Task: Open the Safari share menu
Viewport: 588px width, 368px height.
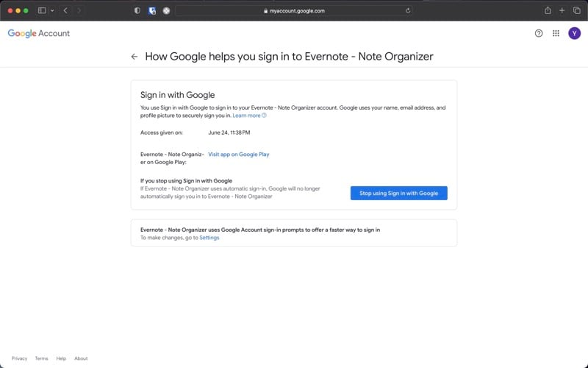Action: click(548, 10)
